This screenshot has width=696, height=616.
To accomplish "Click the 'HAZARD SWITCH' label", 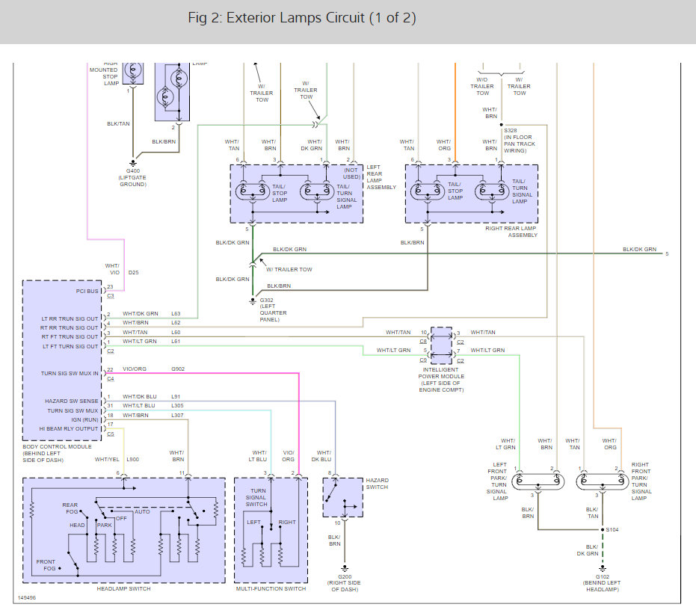I will [x=377, y=484].
